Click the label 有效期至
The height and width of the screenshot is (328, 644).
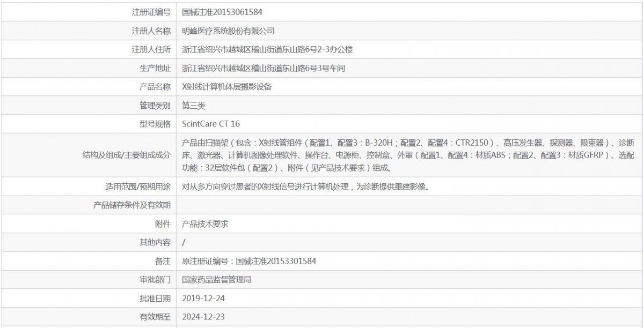(155, 317)
